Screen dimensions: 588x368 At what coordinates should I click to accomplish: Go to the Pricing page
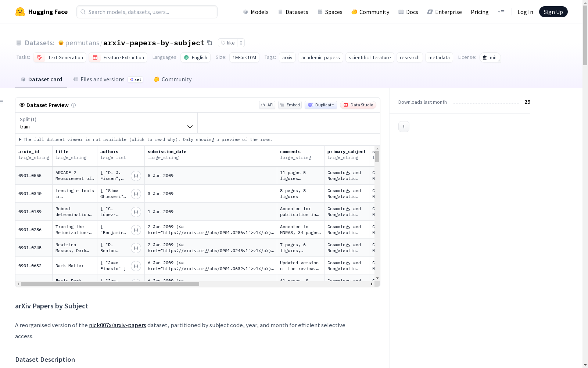[480, 12]
